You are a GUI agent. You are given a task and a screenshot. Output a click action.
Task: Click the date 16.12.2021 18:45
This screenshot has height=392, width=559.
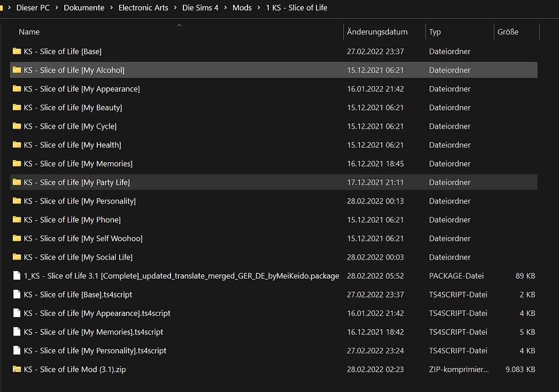[x=376, y=164]
